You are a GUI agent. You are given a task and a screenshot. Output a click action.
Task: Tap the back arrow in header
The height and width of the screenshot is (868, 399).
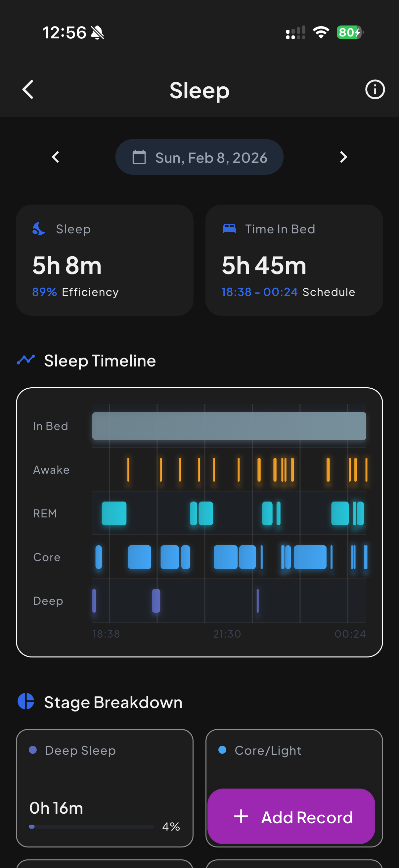coord(28,90)
